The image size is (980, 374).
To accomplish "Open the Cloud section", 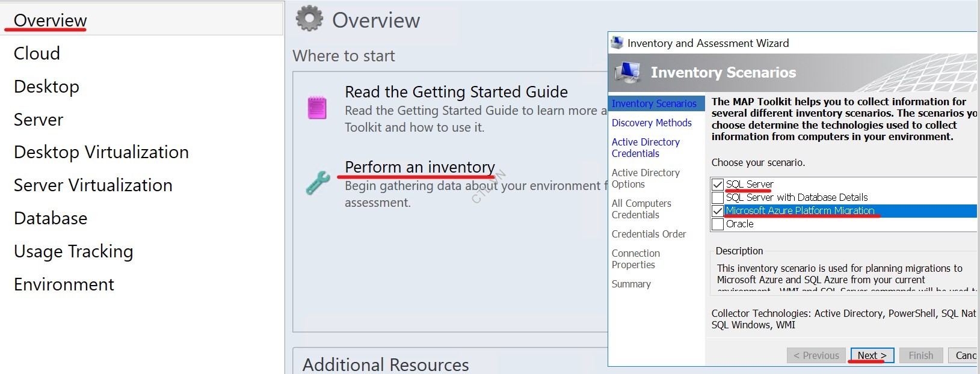I will pos(36,53).
